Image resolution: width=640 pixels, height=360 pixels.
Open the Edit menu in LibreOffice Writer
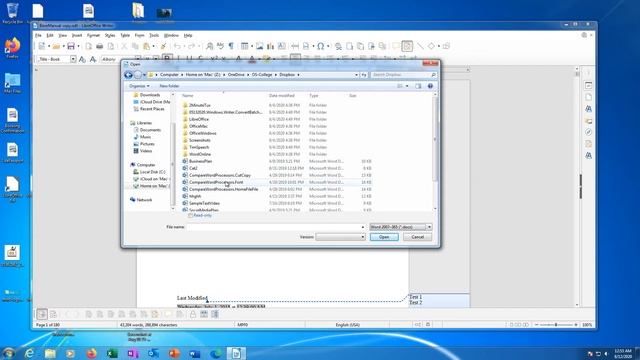pos(50,36)
